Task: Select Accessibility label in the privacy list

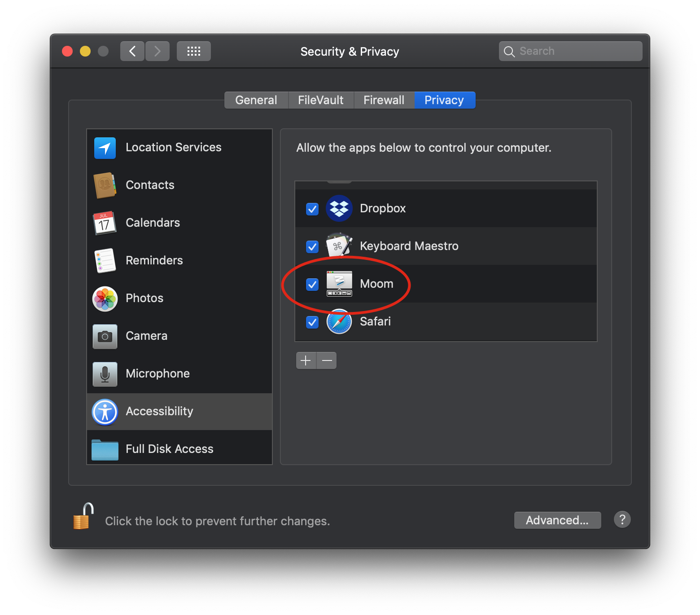Action: click(x=159, y=411)
